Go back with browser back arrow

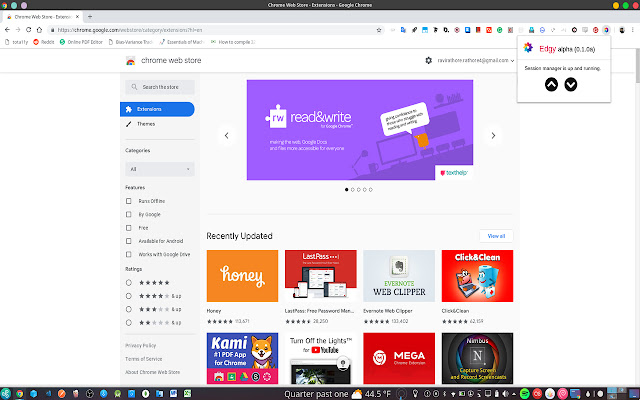7,30
